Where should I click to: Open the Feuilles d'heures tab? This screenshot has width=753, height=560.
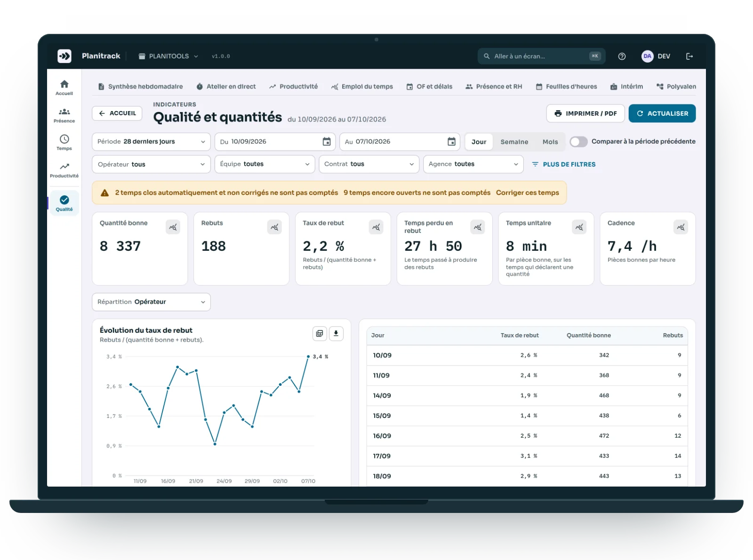pos(566,87)
